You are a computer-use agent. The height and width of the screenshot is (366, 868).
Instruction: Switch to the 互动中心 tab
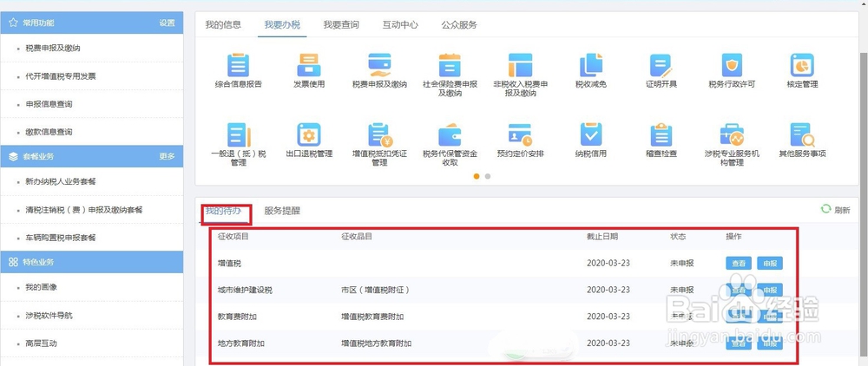tap(400, 25)
